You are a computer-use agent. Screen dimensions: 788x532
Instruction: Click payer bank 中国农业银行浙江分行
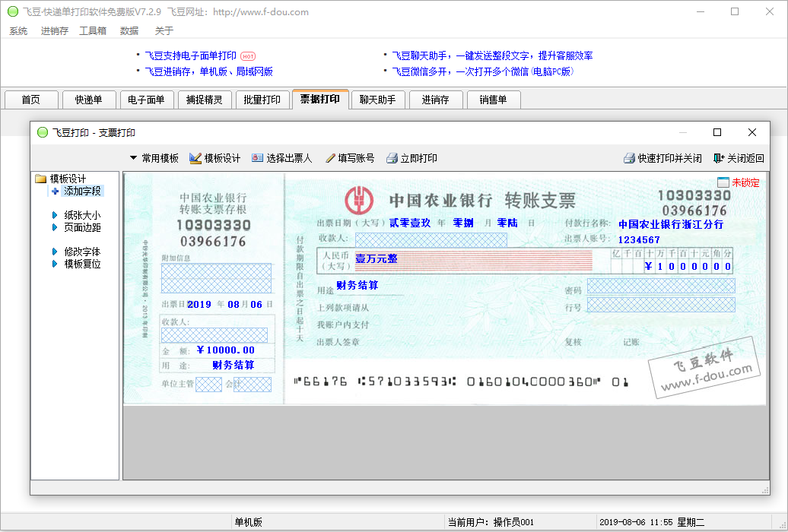point(670,224)
